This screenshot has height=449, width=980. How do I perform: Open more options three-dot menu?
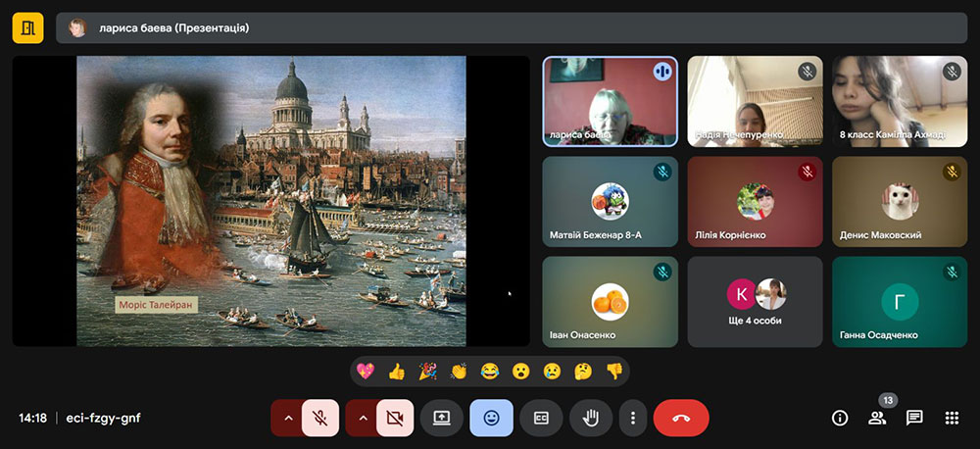click(x=633, y=418)
